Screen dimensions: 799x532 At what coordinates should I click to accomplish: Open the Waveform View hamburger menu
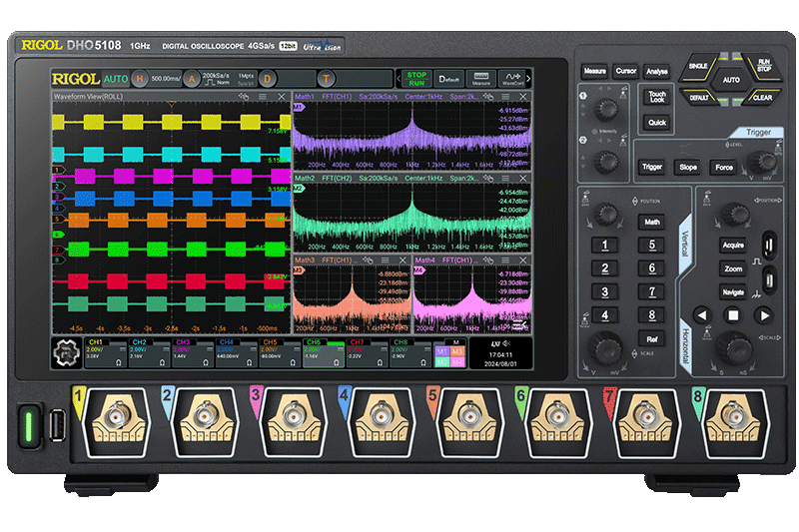point(262,97)
